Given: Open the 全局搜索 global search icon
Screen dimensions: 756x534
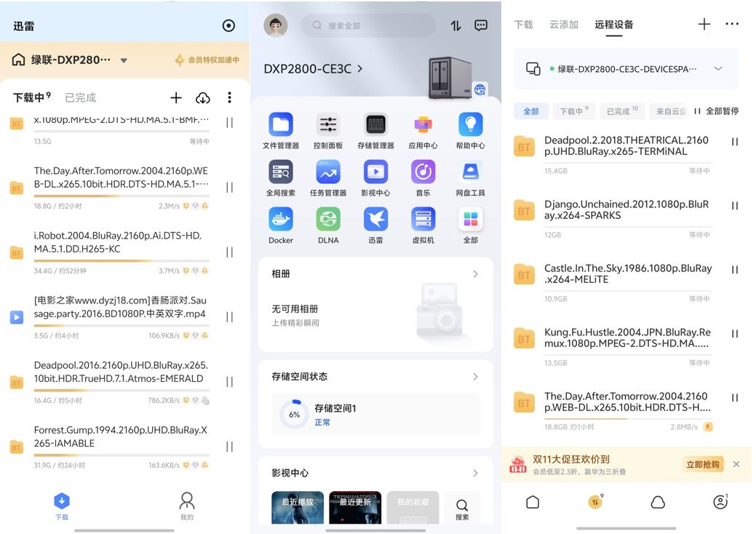Looking at the screenshot, I should [x=281, y=172].
